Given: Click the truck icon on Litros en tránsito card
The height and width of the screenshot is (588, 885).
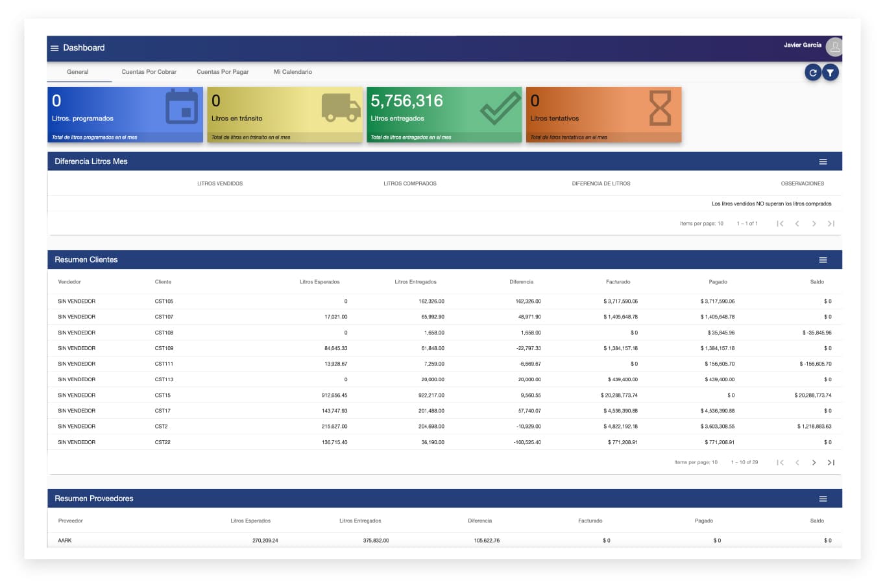Looking at the screenshot, I should 341,108.
